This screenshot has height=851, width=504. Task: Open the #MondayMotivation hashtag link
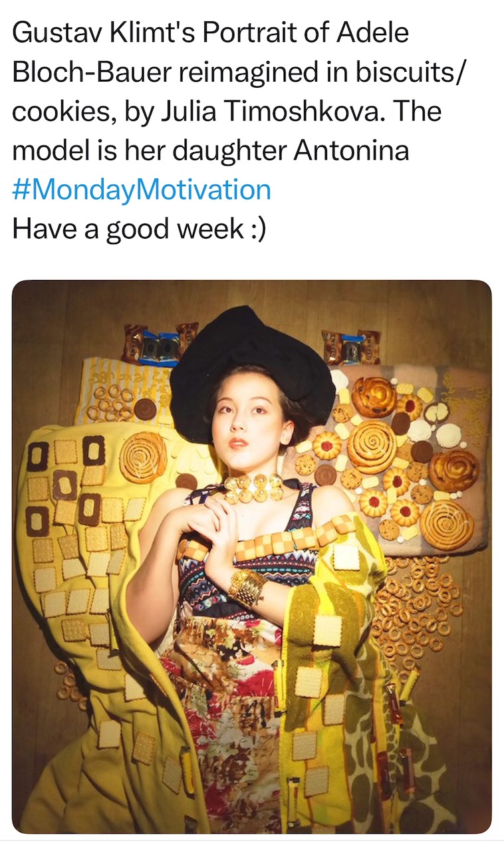tap(142, 189)
